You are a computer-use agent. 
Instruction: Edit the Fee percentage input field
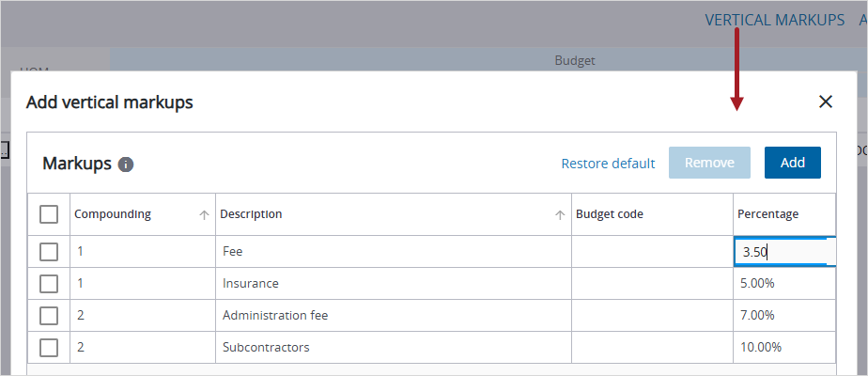783,252
